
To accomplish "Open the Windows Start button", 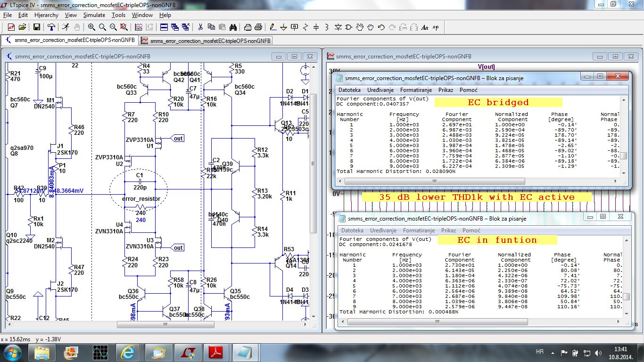I will [12, 352].
